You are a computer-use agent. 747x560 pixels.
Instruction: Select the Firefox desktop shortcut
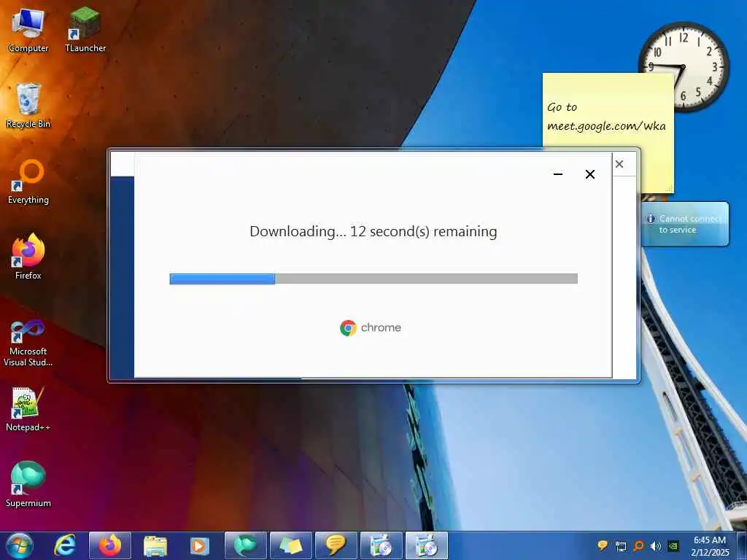pos(28,257)
